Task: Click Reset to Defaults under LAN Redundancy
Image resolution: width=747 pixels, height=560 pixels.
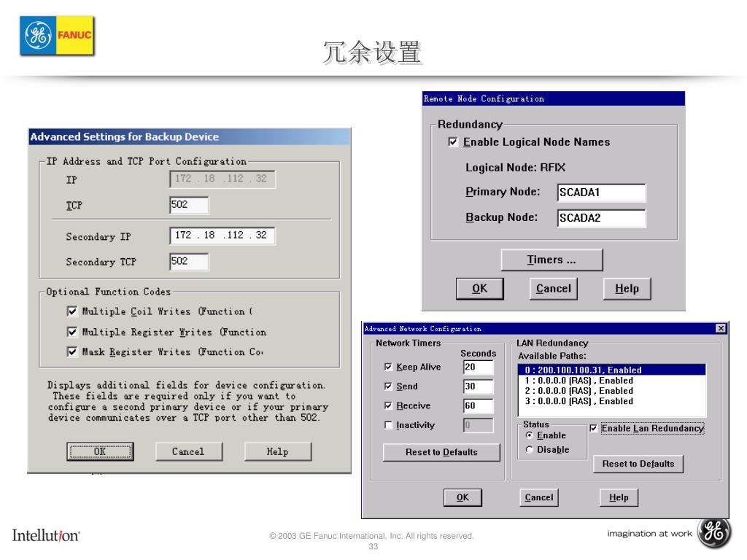Action: click(638, 464)
